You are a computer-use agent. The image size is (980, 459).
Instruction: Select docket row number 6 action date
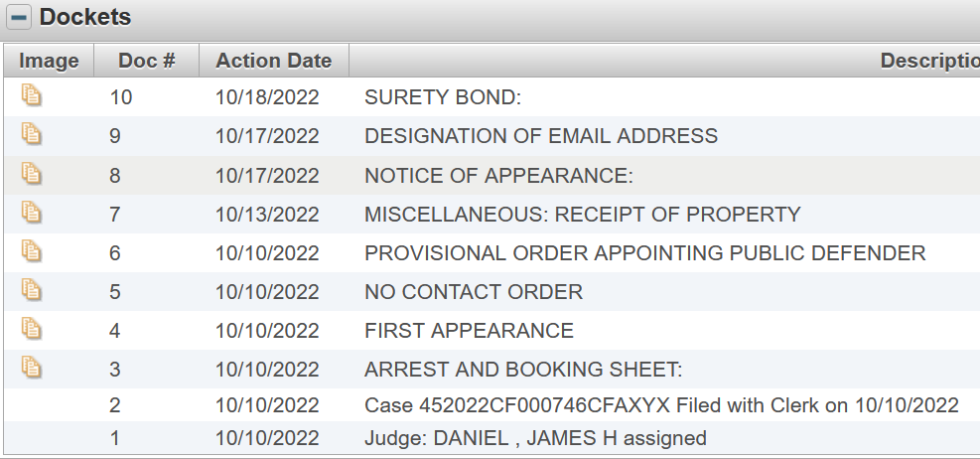267,253
